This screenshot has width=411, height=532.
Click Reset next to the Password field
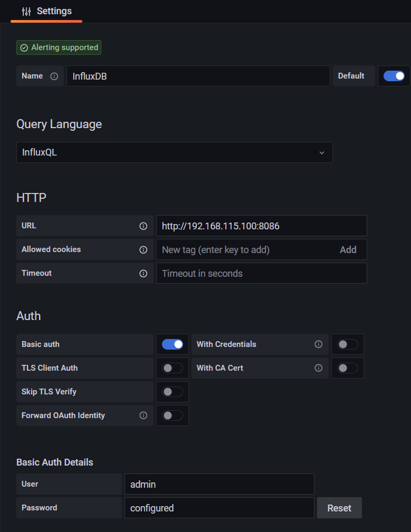point(339,508)
